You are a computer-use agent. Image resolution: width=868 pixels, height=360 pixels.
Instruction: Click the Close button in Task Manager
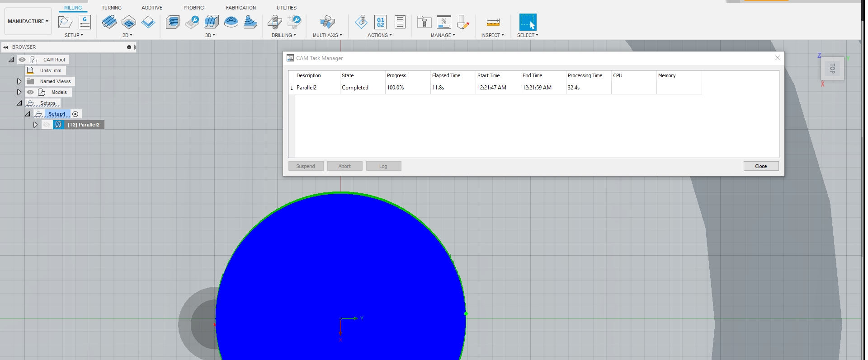pos(761,166)
